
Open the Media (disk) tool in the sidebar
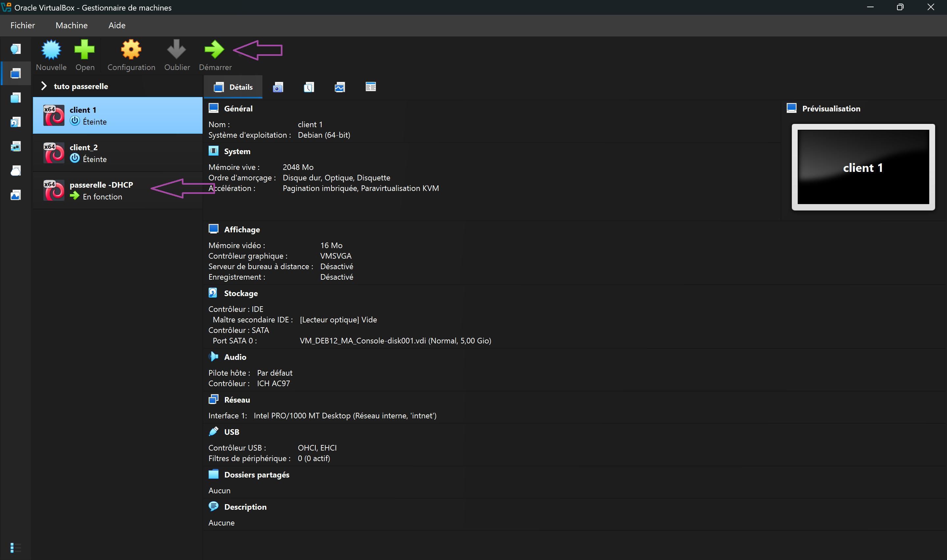pos(15,122)
